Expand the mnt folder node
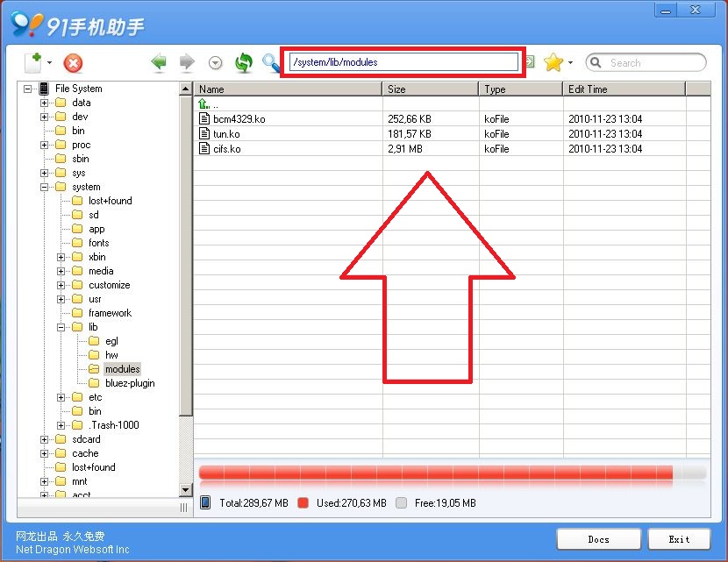The height and width of the screenshot is (562, 728). 44,481
